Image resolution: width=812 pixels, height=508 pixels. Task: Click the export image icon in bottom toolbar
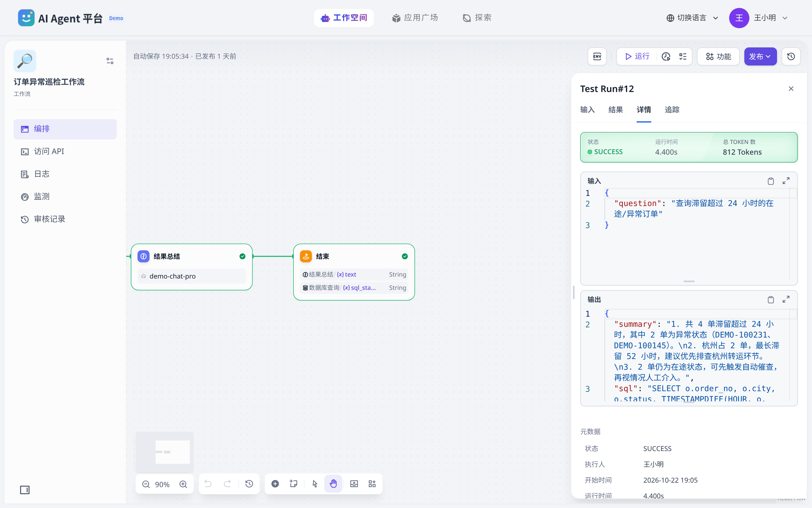(354, 484)
